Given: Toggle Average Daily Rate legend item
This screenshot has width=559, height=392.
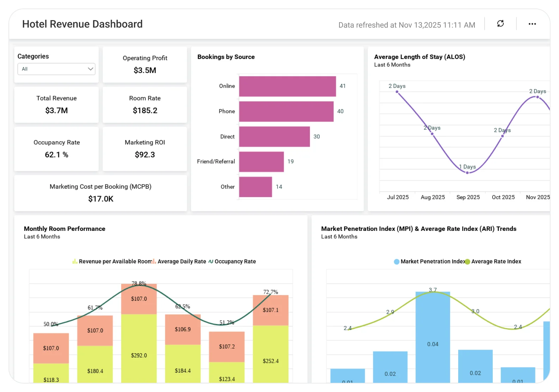Looking at the screenshot, I should pos(179,262).
